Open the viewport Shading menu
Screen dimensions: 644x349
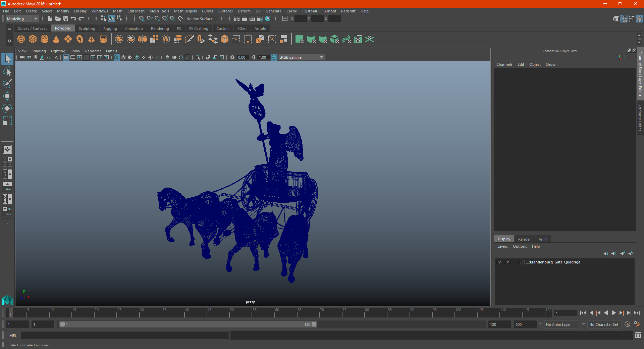39,51
